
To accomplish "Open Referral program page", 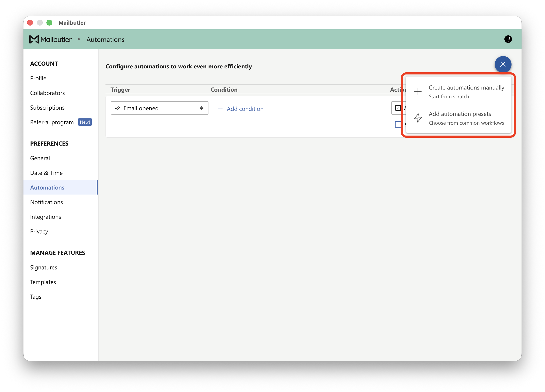I will [x=52, y=122].
